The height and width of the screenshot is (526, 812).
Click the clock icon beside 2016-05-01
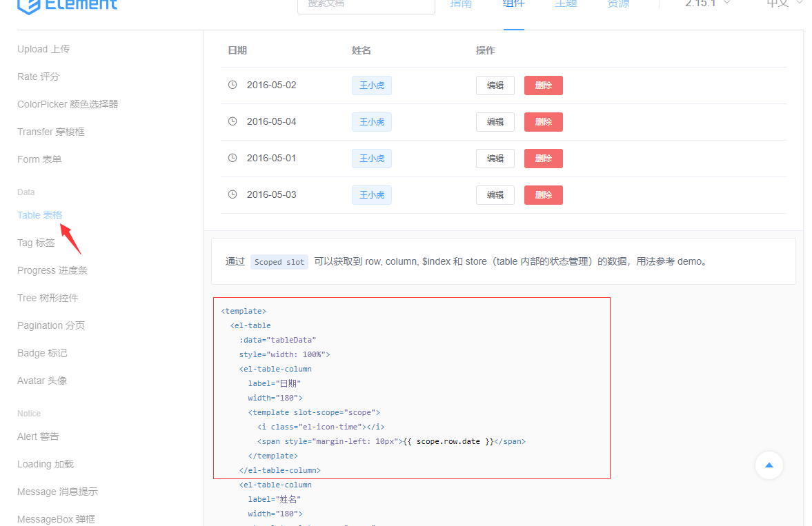232,158
